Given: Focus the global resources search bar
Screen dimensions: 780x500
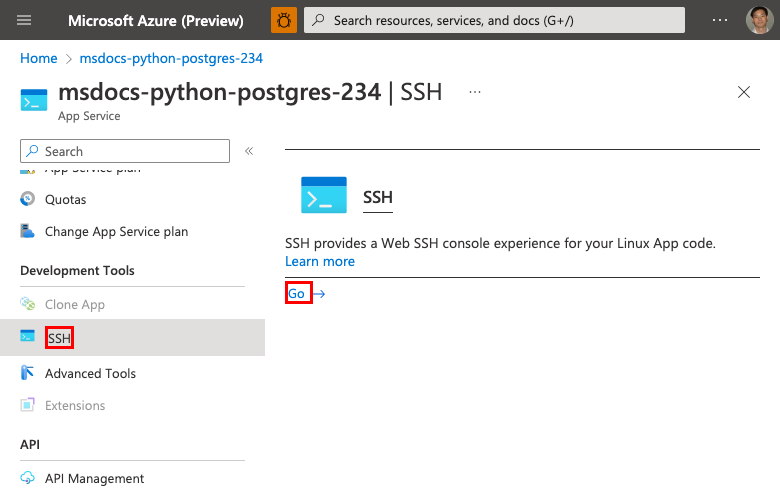Looking at the screenshot, I should click(x=494, y=20).
